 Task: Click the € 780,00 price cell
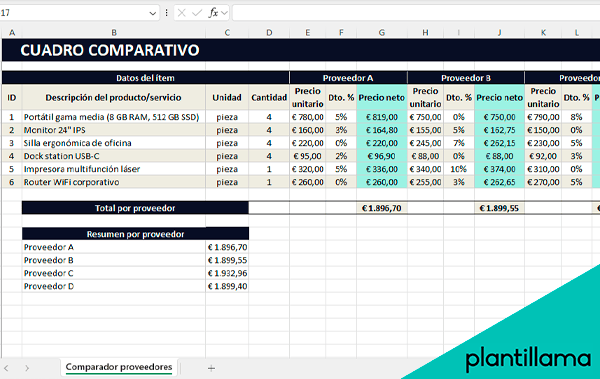308,117
